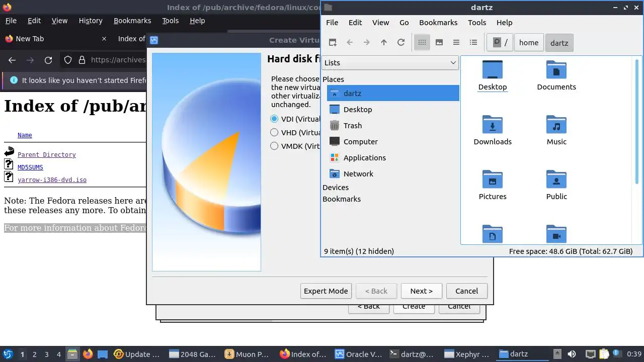Select the VHD disk type radio button

click(274, 133)
